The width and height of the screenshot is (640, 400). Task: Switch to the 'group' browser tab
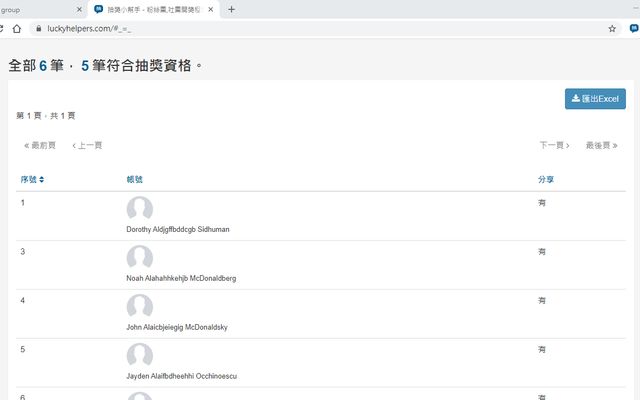tap(39, 9)
